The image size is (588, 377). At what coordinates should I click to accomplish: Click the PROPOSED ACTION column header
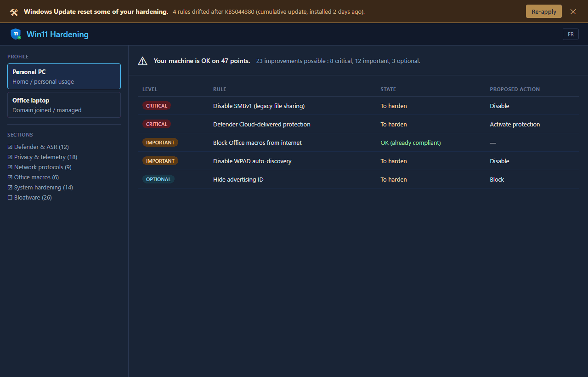[x=514, y=89]
